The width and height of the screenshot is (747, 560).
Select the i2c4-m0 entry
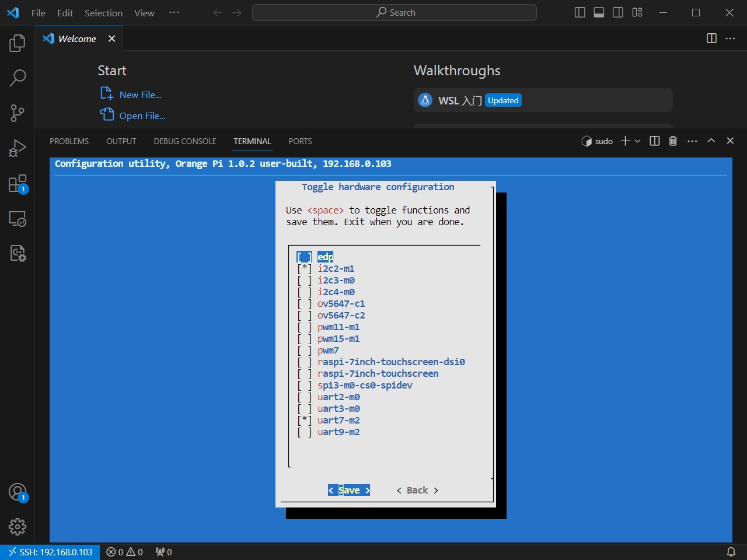336,292
